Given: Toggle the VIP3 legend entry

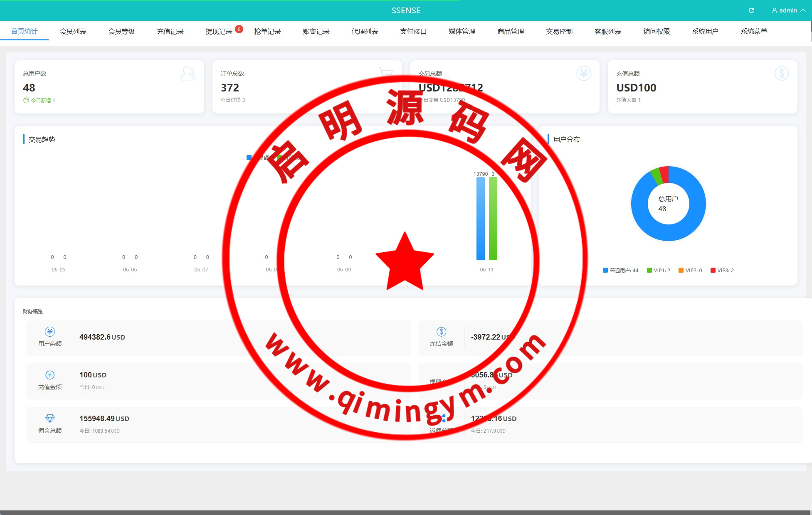Looking at the screenshot, I should tap(722, 271).
